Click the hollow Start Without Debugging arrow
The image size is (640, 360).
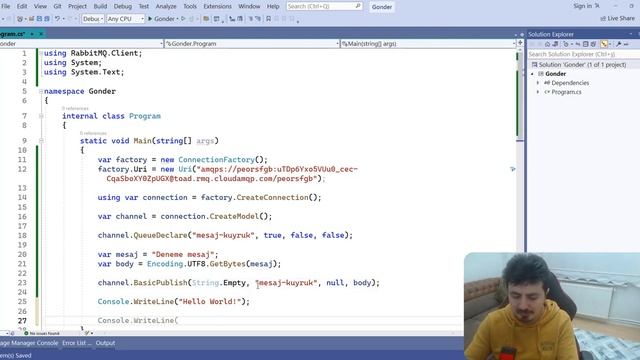[183, 19]
